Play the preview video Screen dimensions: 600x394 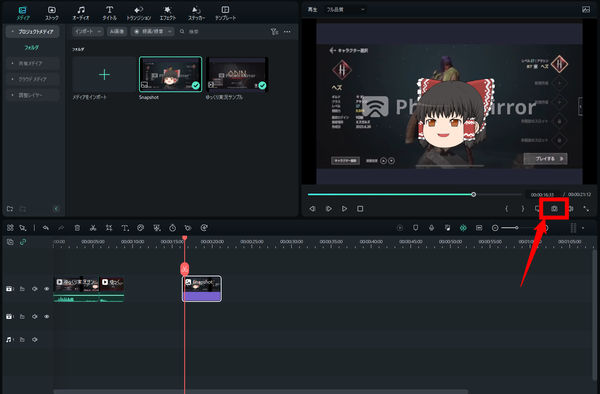click(x=344, y=208)
